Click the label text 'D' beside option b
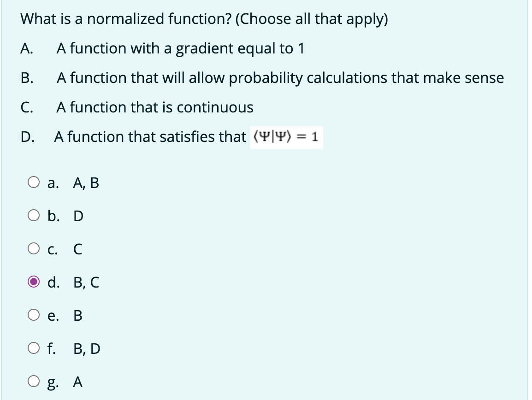The width and height of the screenshot is (532, 400). tap(79, 215)
